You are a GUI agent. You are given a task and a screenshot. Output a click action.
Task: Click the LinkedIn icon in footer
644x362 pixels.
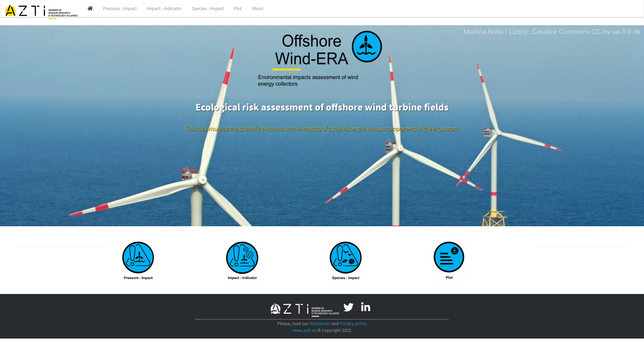[x=366, y=307]
